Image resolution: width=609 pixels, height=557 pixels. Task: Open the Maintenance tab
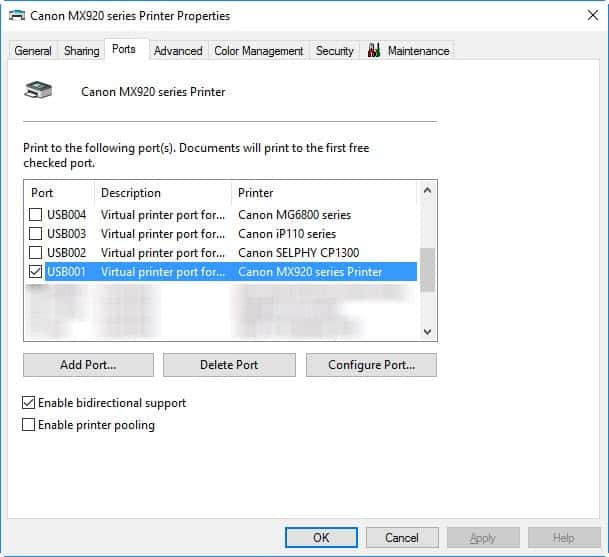point(407,50)
